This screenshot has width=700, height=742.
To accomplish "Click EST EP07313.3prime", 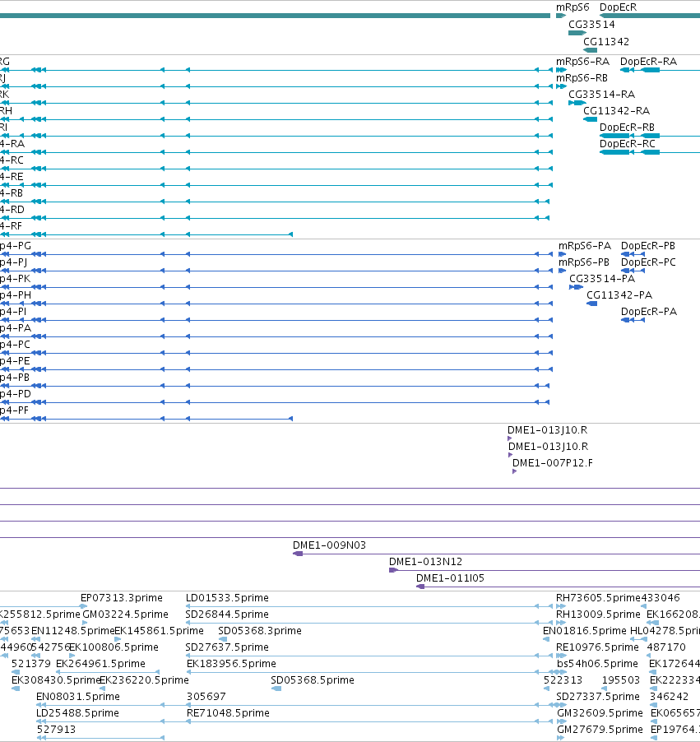I will (122, 598).
